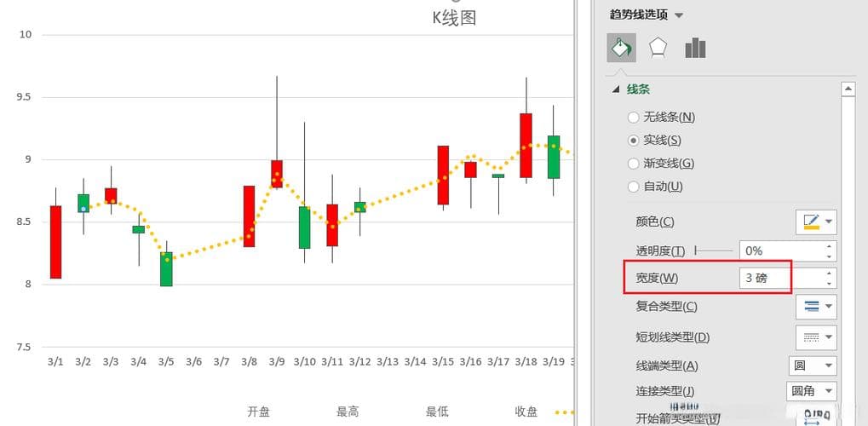Viewport: 868px width, 426px height.
Task: Click the 宽度 3 磅 input field
Action: click(x=780, y=278)
